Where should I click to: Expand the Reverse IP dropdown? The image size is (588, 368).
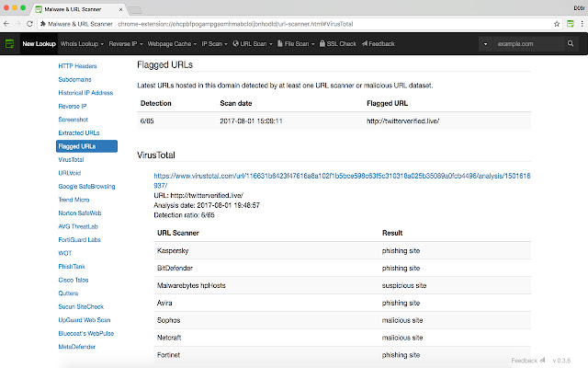coord(129,43)
